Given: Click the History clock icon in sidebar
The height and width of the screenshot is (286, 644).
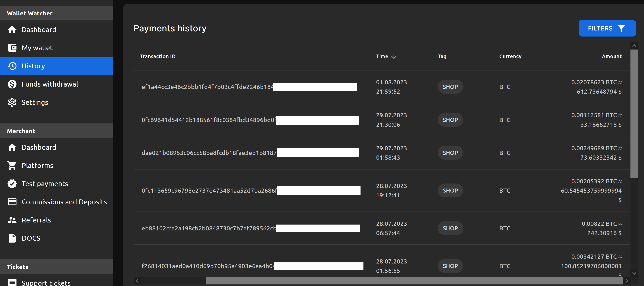Looking at the screenshot, I should (12, 66).
